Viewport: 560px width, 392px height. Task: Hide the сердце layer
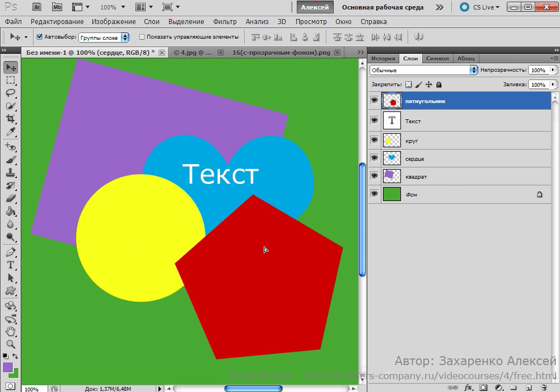click(x=374, y=158)
